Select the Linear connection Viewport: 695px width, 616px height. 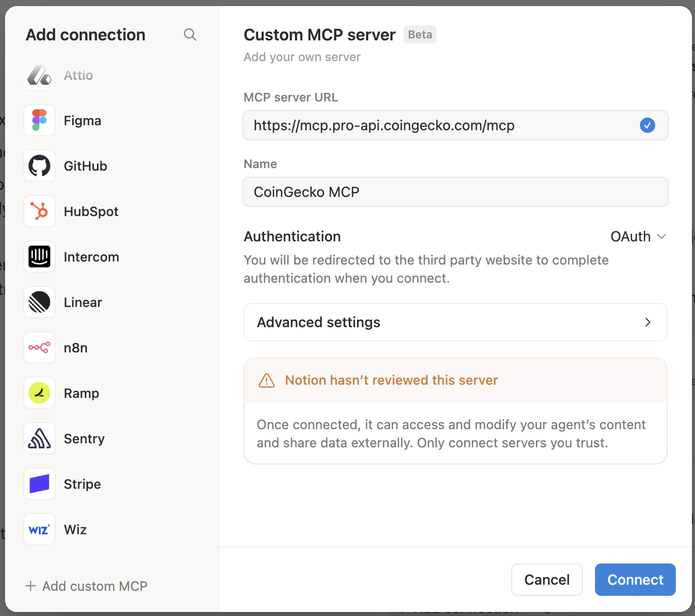click(83, 302)
